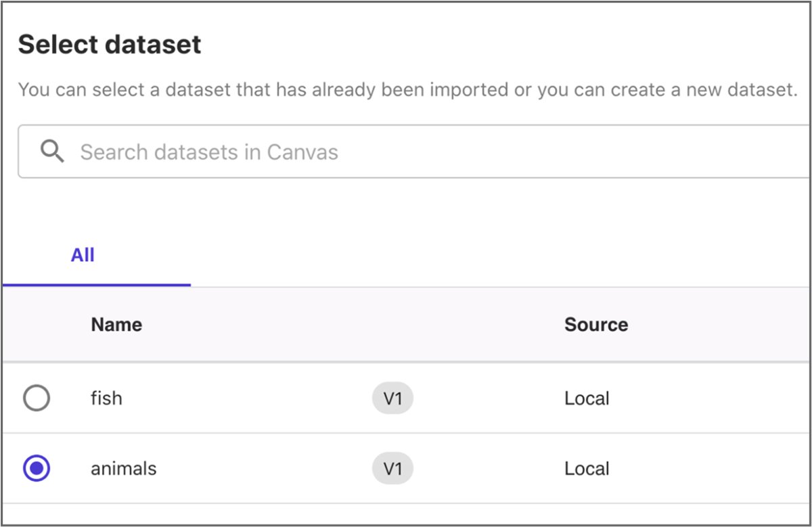Image resolution: width=812 pixels, height=527 pixels.
Task: Click the Source column header
Action: pyautogui.click(x=596, y=324)
